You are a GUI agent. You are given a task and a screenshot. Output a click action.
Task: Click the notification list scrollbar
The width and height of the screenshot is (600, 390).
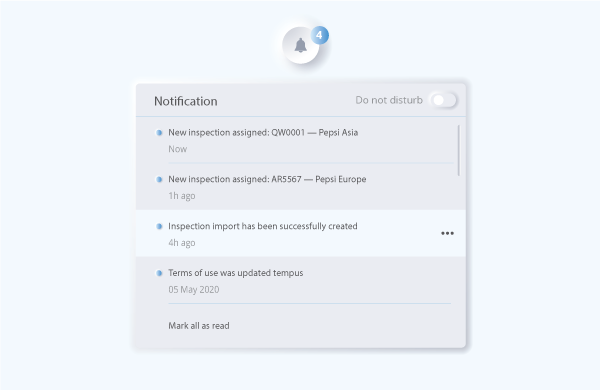point(459,150)
